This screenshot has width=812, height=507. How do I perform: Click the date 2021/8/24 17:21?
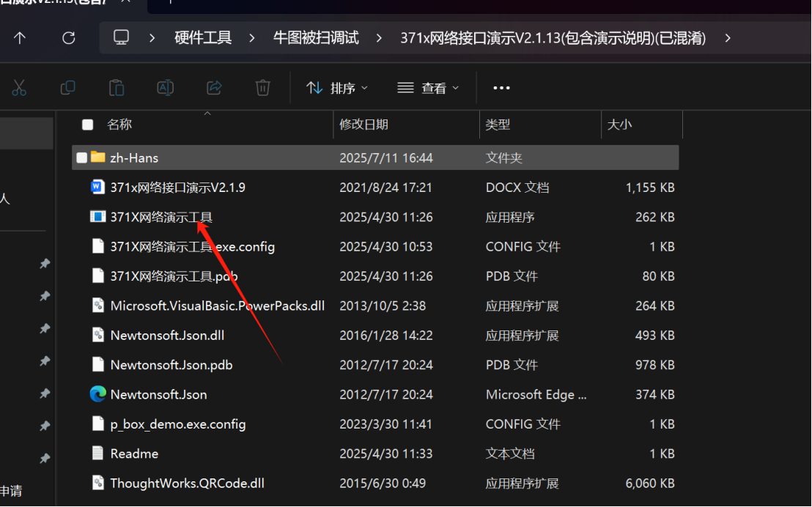(x=385, y=188)
